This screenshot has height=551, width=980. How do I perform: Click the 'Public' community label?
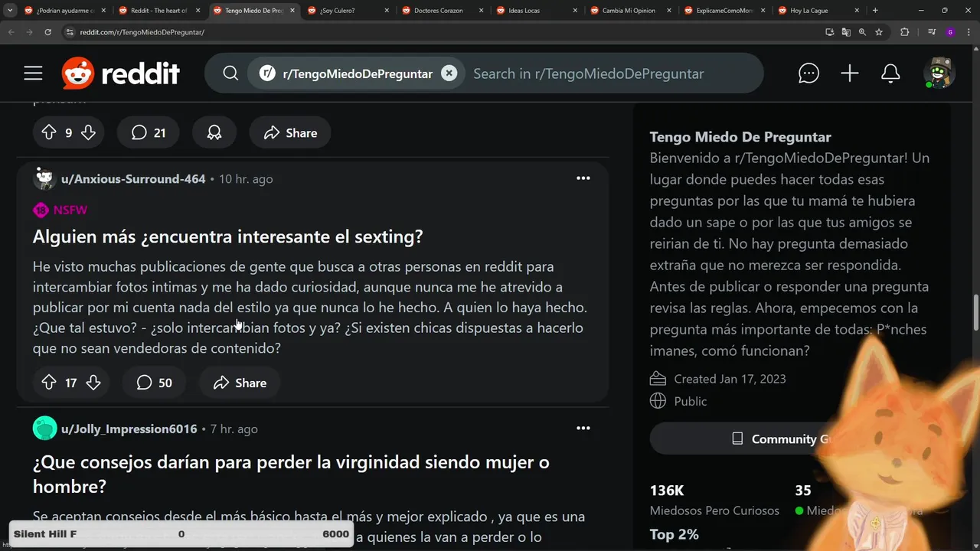click(x=678, y=401)
